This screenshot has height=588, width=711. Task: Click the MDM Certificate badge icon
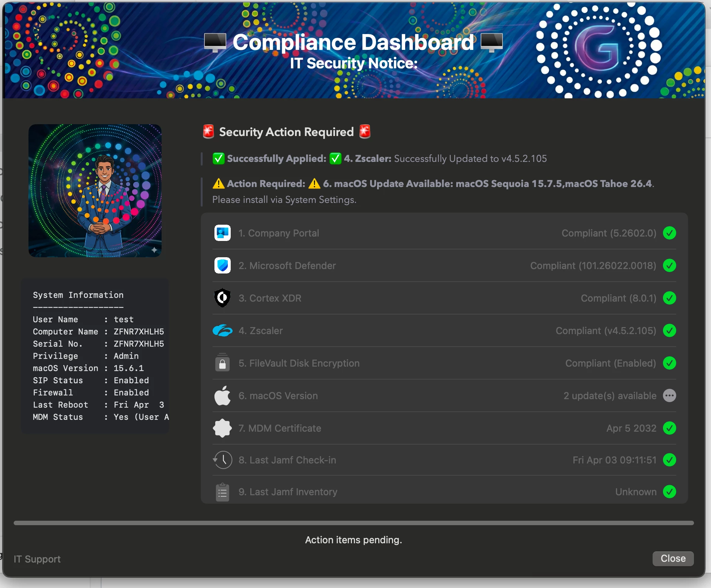(x=222, y=428)
